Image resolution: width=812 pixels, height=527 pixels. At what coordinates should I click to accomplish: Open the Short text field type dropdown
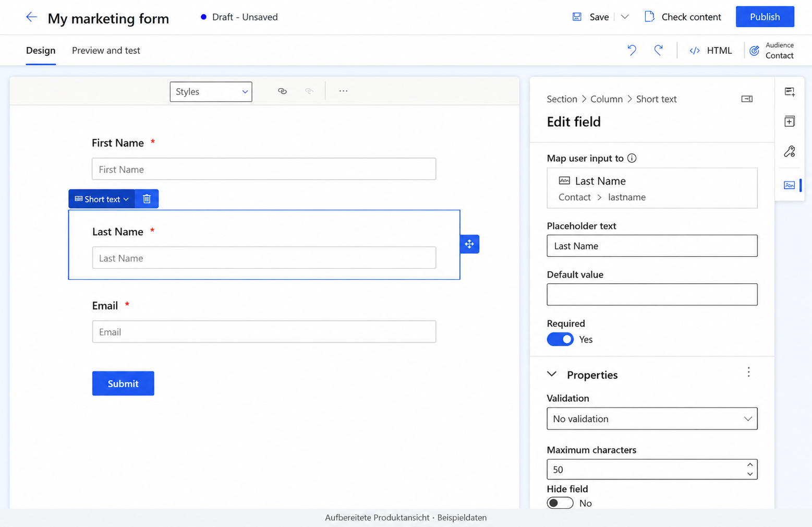[x=102, y=199]
